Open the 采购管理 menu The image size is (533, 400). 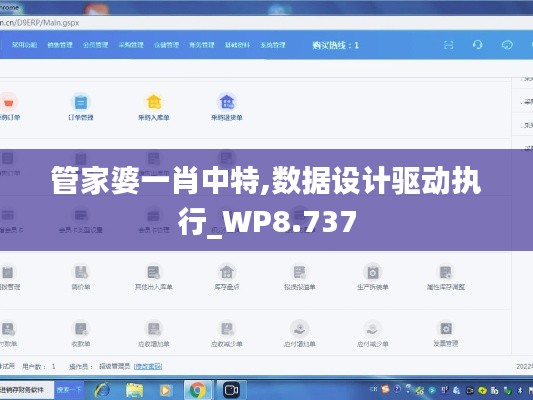(x=131, y=45)
